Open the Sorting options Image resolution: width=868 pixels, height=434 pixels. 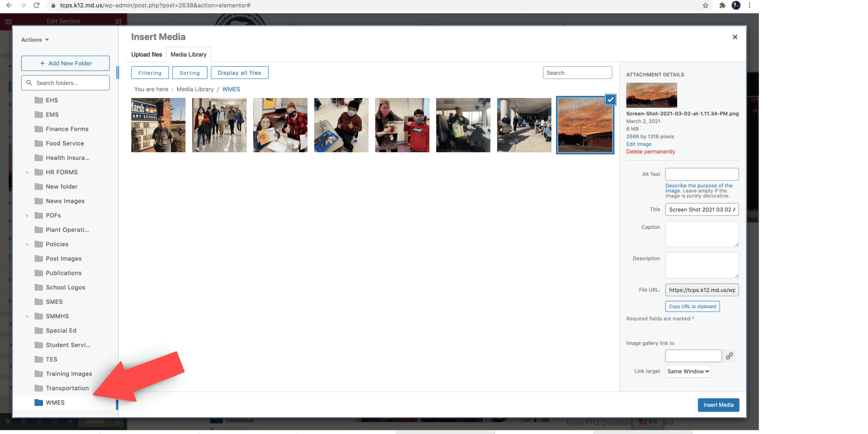(189, 73)
